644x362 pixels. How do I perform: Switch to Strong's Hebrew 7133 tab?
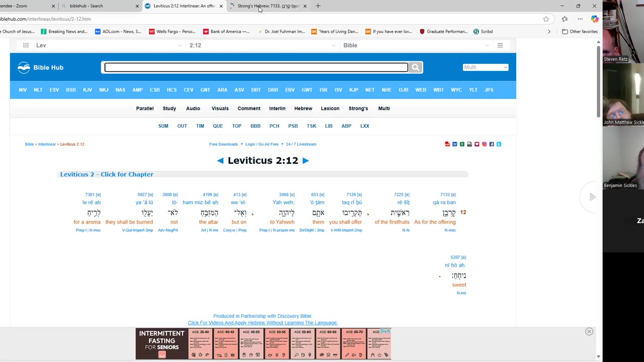pos(268,6)
